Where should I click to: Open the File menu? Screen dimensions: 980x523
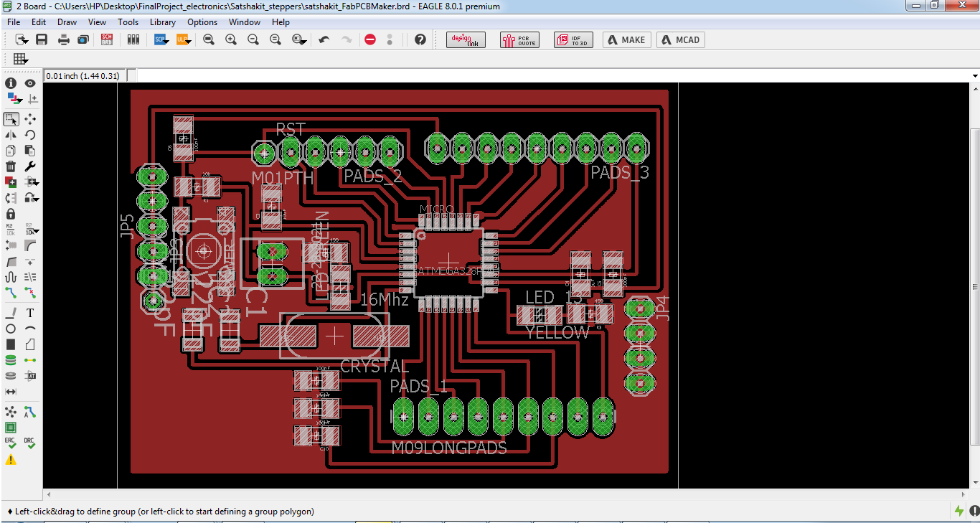pyautogui.click(x=14, y=22)
